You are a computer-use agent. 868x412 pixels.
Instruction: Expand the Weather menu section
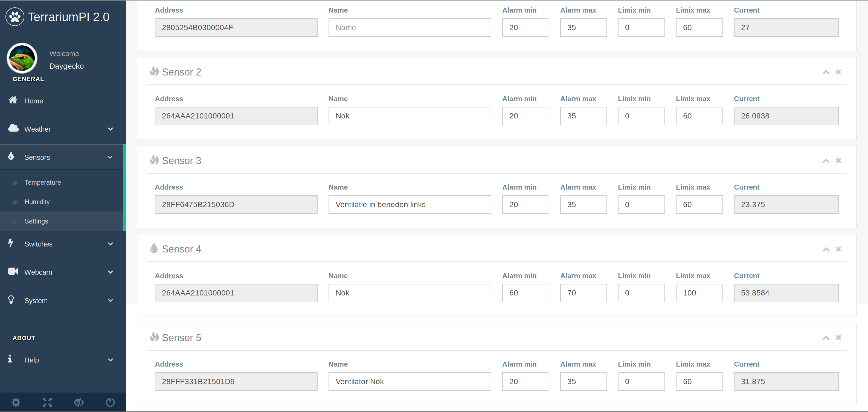[x=63, y=129]
